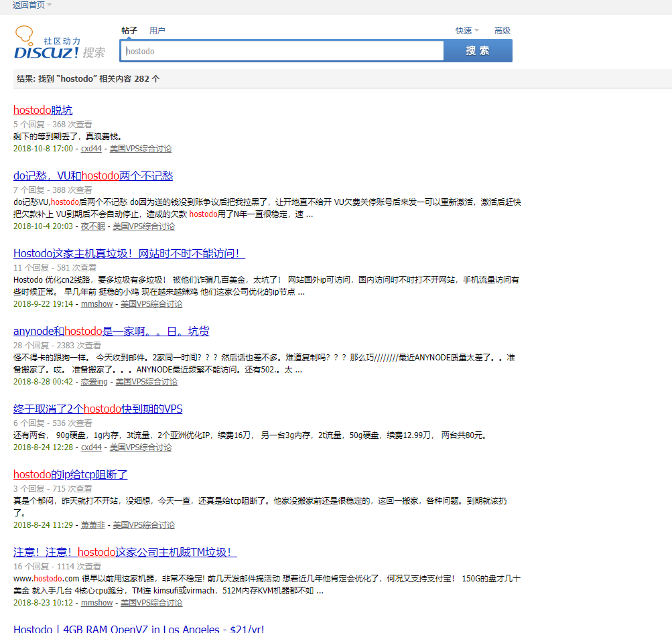
Task: View author cxd44 of the 2018-10-8 post
Action: point(91,149)
